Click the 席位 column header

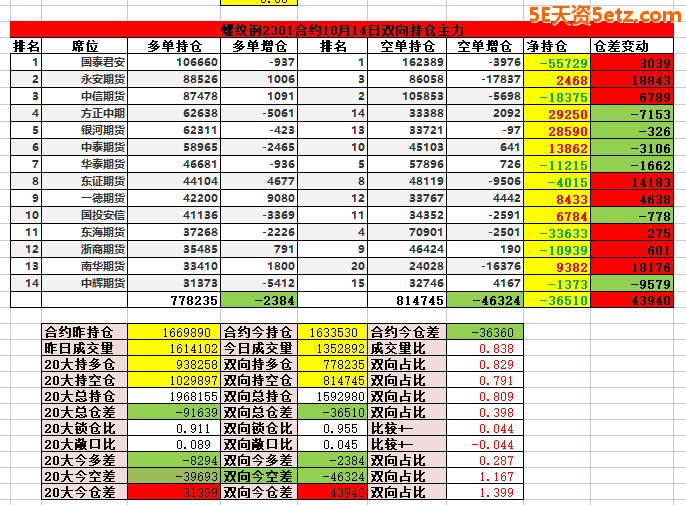click(x=84, y=46)
